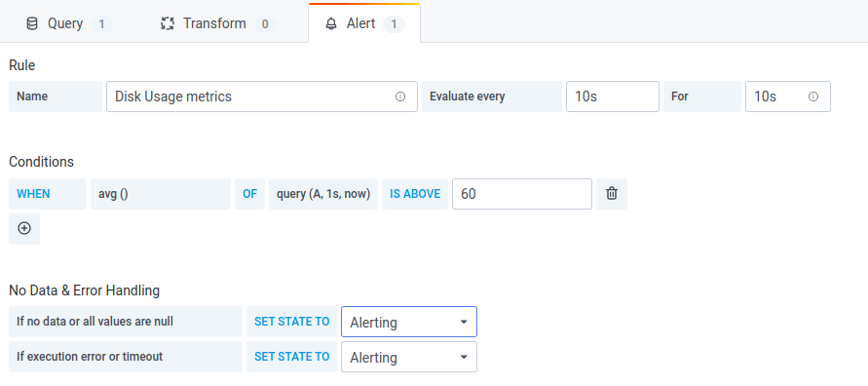This screenshot has width=868, height=386.
Task: Change the IS ABOVE evaluator
Action: tap(415, 194)
